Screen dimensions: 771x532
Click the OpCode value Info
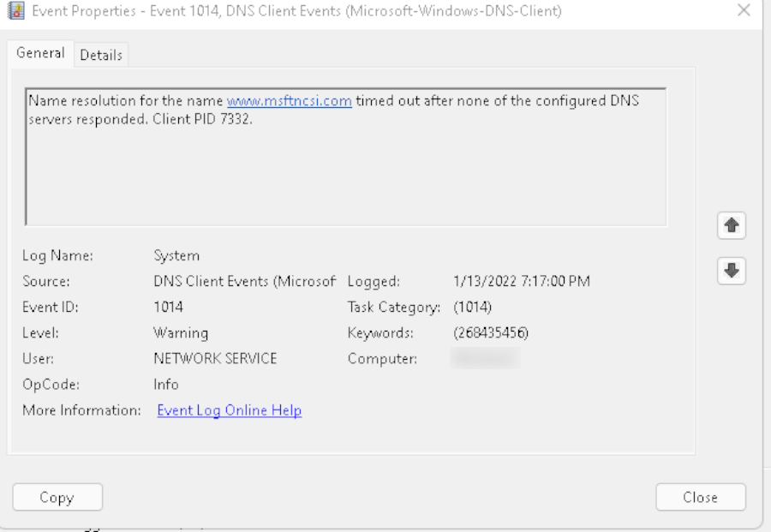click(165, 385)
